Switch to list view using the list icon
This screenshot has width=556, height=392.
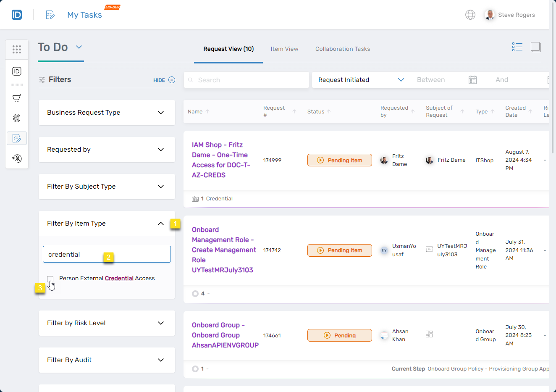click(x=517, y=47)
